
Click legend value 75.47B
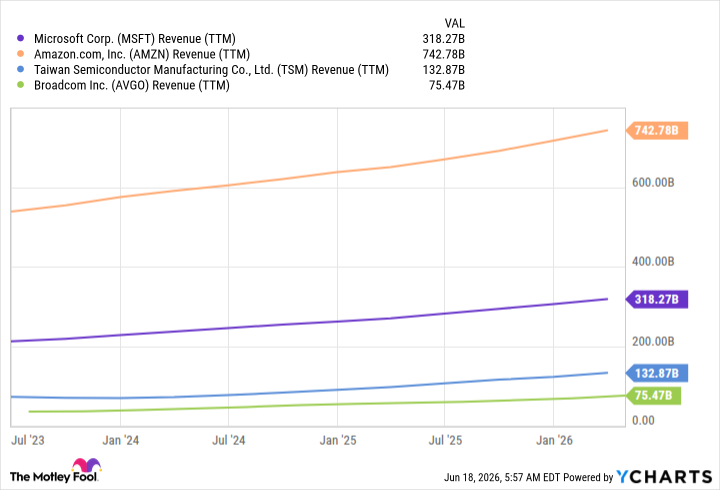tap(447, 85)
